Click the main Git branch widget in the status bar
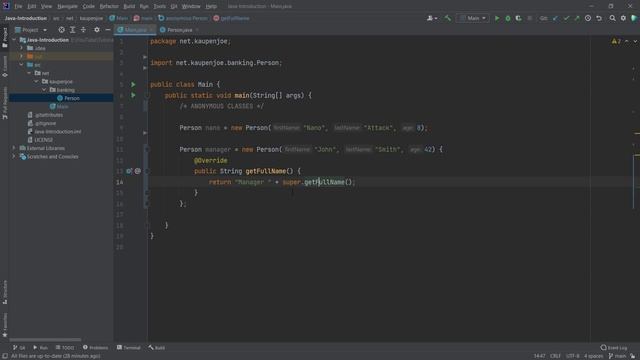Viewport: 640px width, 360px height. [x=618, y=356]
